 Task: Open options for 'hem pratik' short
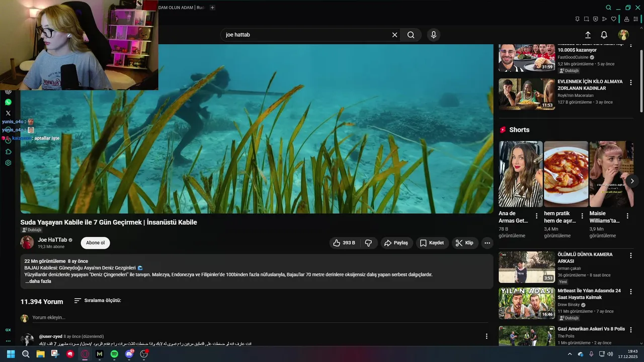coord(582,216)
